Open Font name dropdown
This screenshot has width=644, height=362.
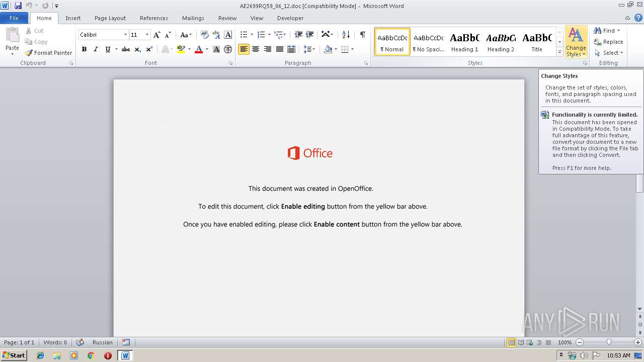(x=125, y=35)
